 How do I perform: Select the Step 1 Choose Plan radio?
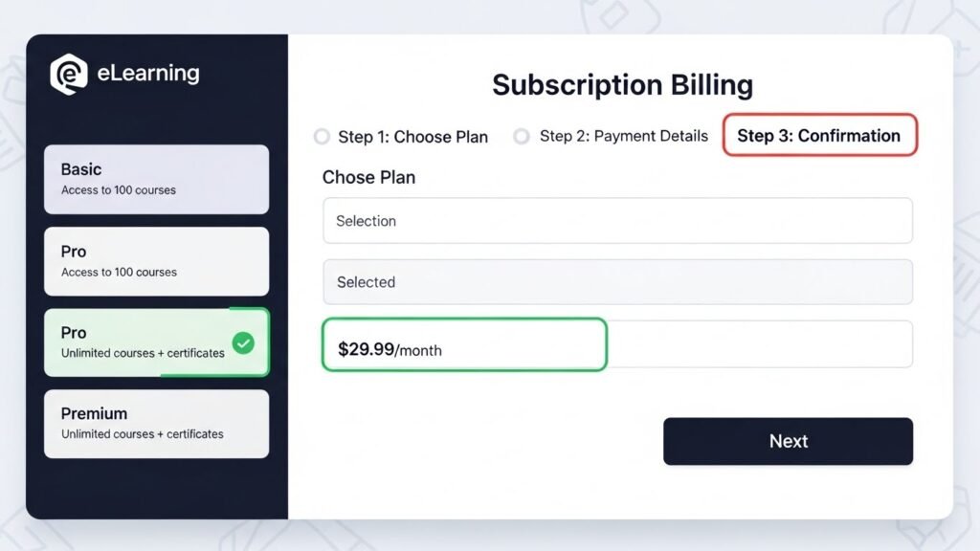coord(322,137)
